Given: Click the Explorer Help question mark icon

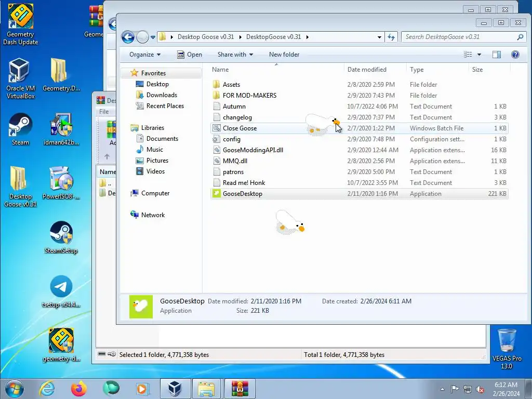Looking at the screenshot, I should click(515, 55).
